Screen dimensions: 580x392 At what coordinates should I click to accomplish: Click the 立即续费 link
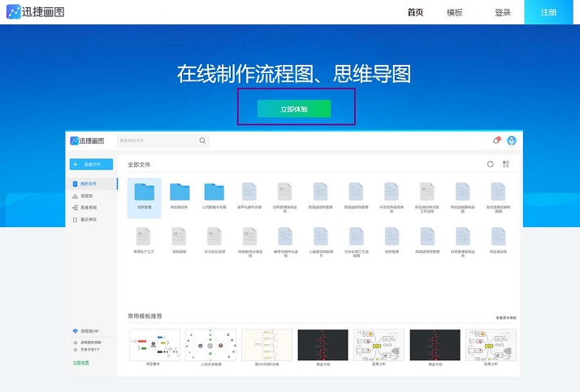(80, 363)
